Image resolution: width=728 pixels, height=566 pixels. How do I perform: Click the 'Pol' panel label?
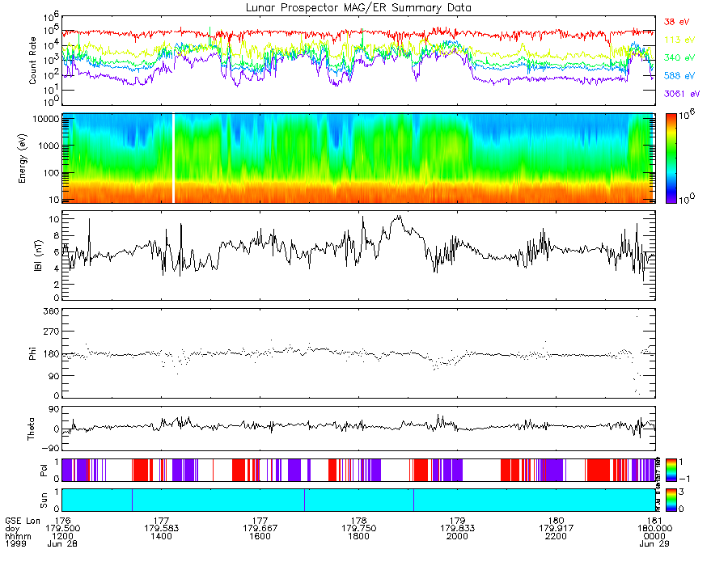coord(43,471)
